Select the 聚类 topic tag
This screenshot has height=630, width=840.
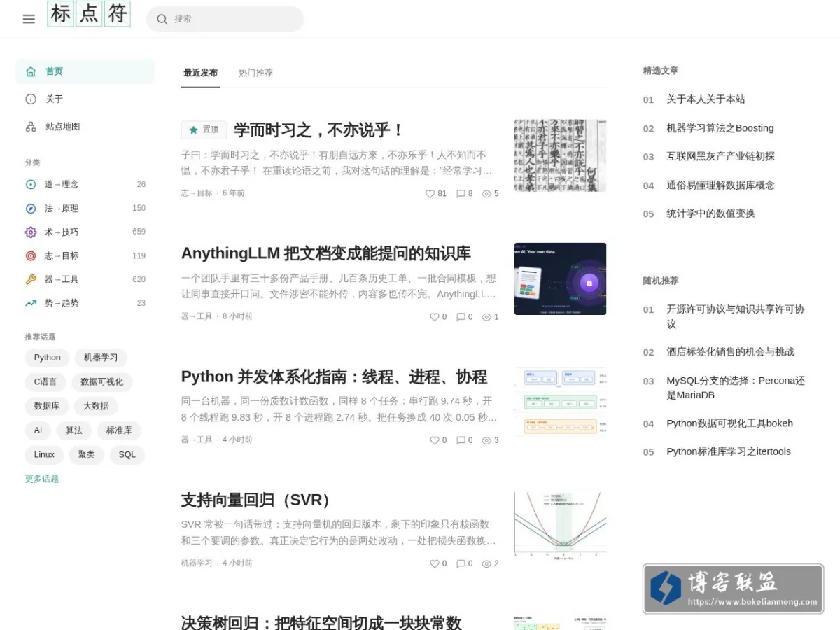tap(87, 455)
